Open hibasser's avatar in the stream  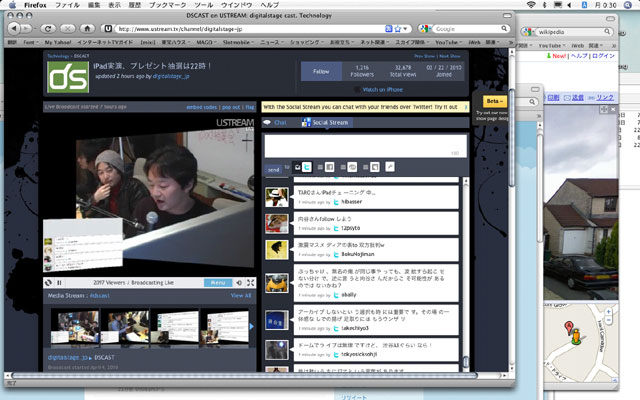pyautogui.click(x=277, y=198)
